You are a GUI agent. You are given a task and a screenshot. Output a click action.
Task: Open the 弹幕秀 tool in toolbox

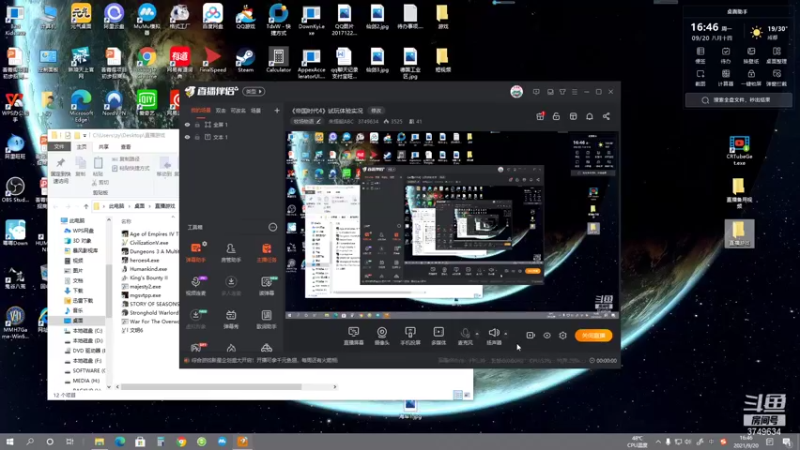click(x=231, y=319)
